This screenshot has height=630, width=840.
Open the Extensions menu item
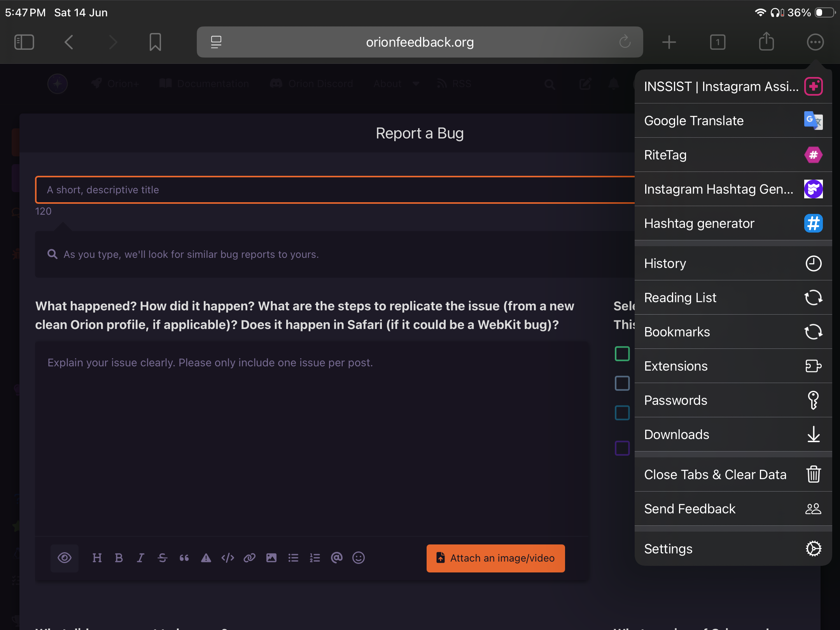(x=733, y=366)
